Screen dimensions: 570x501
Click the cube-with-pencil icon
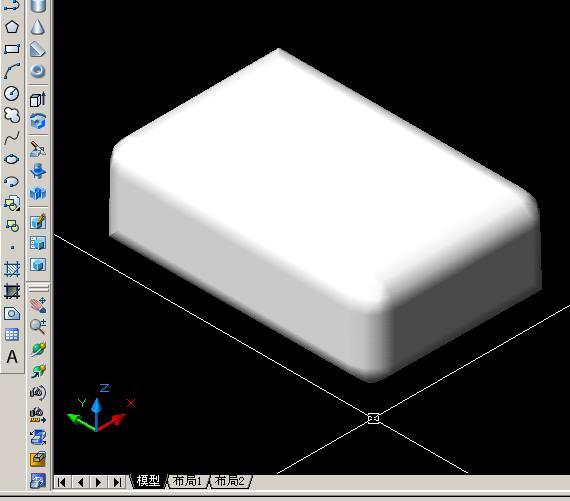coord(38,221)
